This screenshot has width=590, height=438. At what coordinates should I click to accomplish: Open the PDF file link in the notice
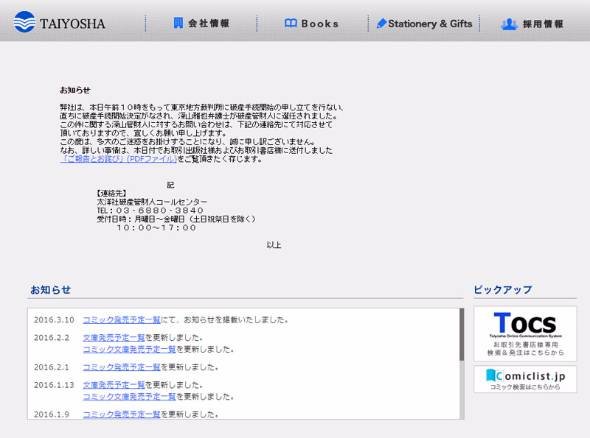pos(119,159)
